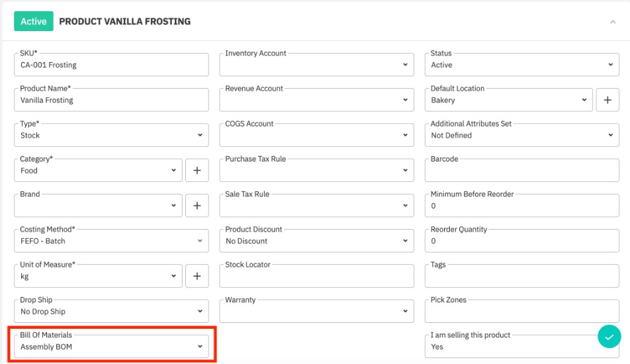Open the Additional Attributes Set dropdown
The height and width of the screenshot is (364, 630).
521,135
